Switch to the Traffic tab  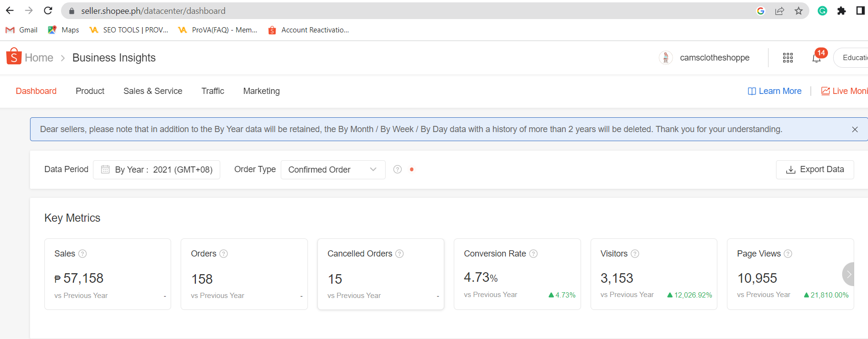pyautogui.click(x=213, y=91)
